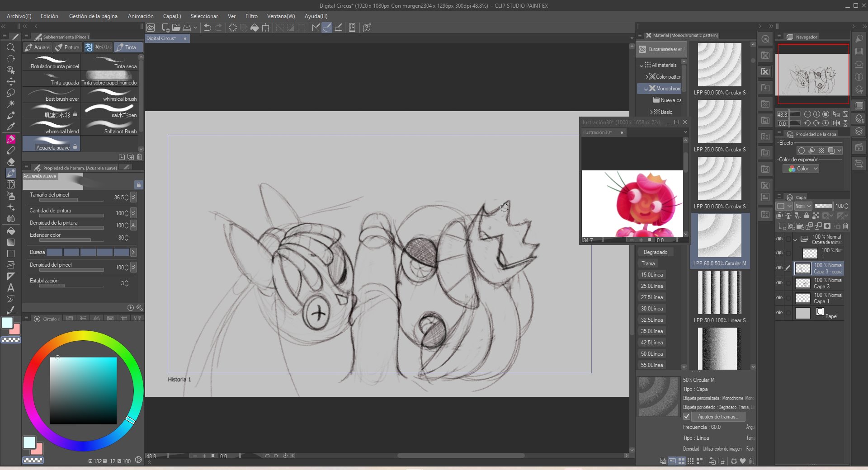Click layer opacity slider
The height and width of the screenshot is (470, 868).
click(x=823, y=206)
